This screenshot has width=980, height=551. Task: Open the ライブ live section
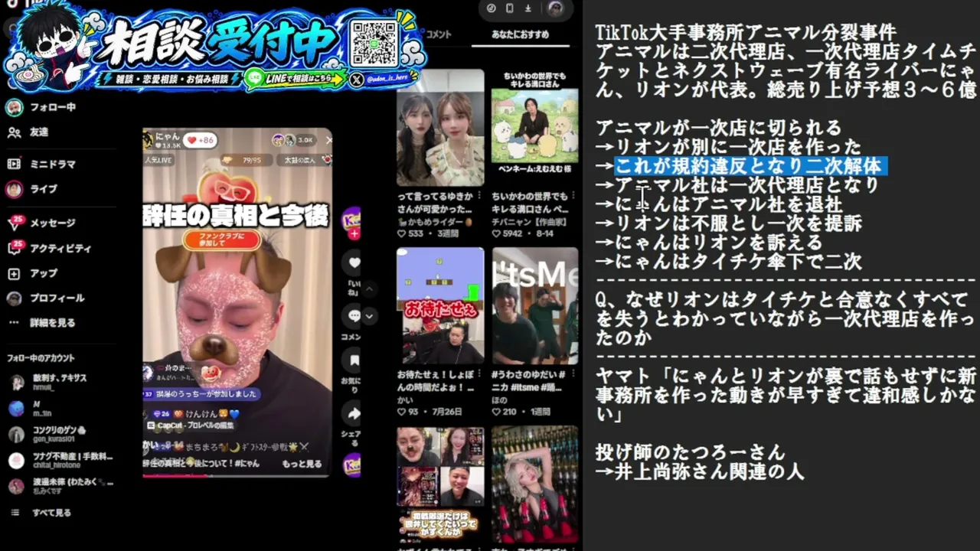(31, 189)
